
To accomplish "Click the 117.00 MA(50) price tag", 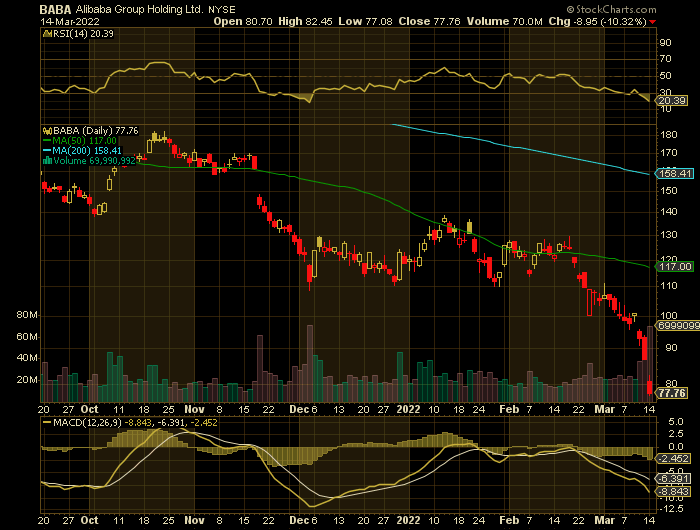I will [675, 267].
